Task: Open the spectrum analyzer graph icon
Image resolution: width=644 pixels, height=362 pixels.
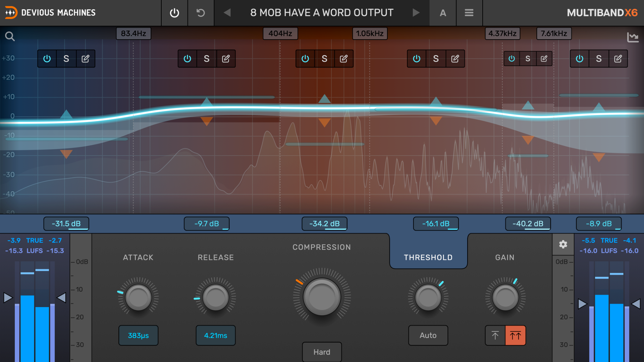Action: (633, 37)
